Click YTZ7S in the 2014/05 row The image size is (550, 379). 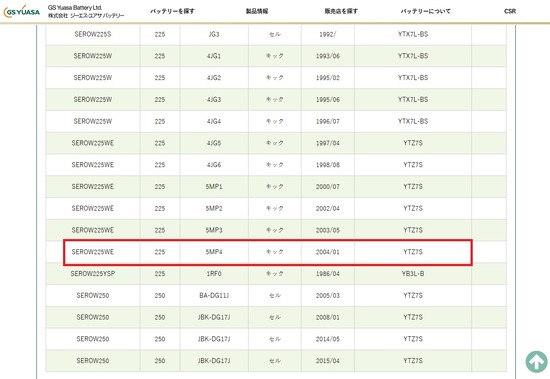coord(413,339)
